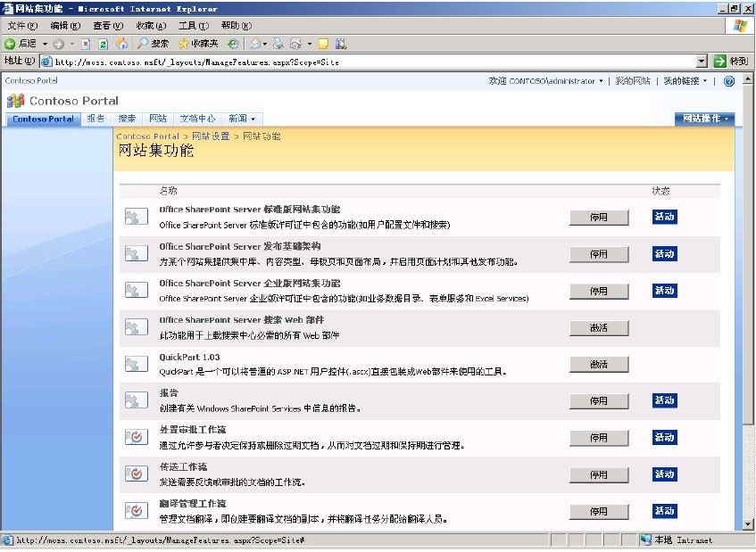Deactivate (停用) the 标准版网站集功能 feature
756x552 pixels.
599,218
